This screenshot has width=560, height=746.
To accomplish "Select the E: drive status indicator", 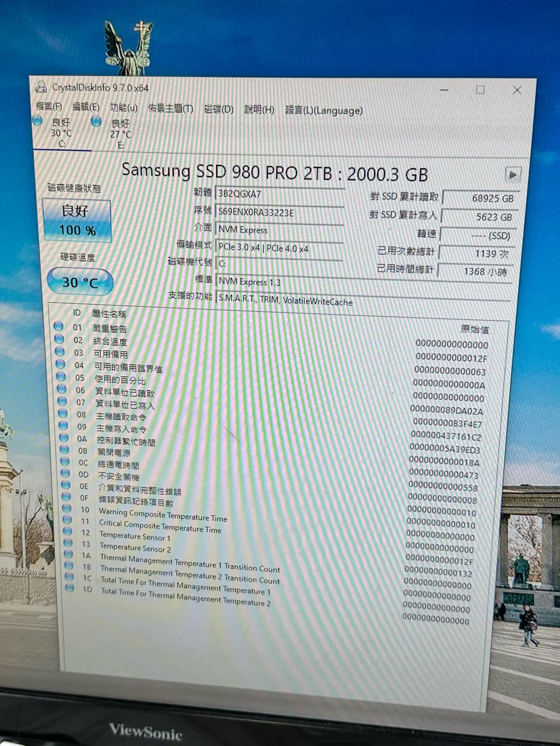I will [x=97, y=122].
